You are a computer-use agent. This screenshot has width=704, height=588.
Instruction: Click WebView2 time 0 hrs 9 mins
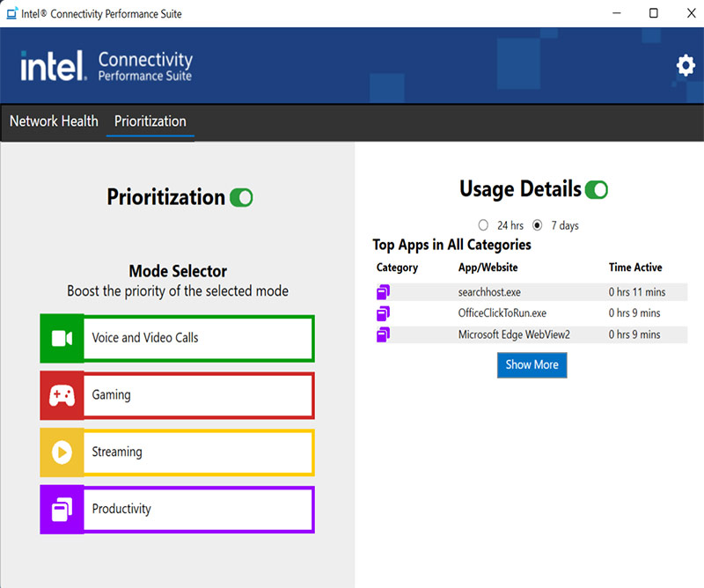(x=634, y=334)
